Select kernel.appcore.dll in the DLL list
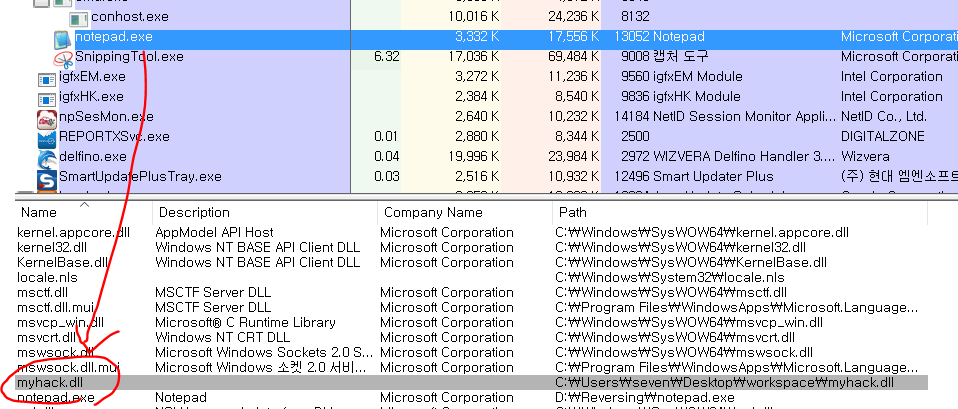 click(73, 233)
